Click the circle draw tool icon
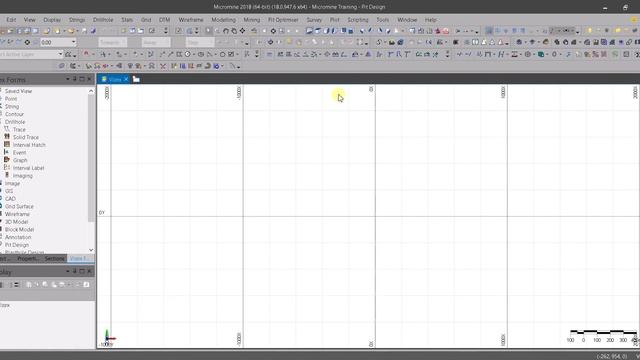The image size is (640, 360). pos(222,54)
